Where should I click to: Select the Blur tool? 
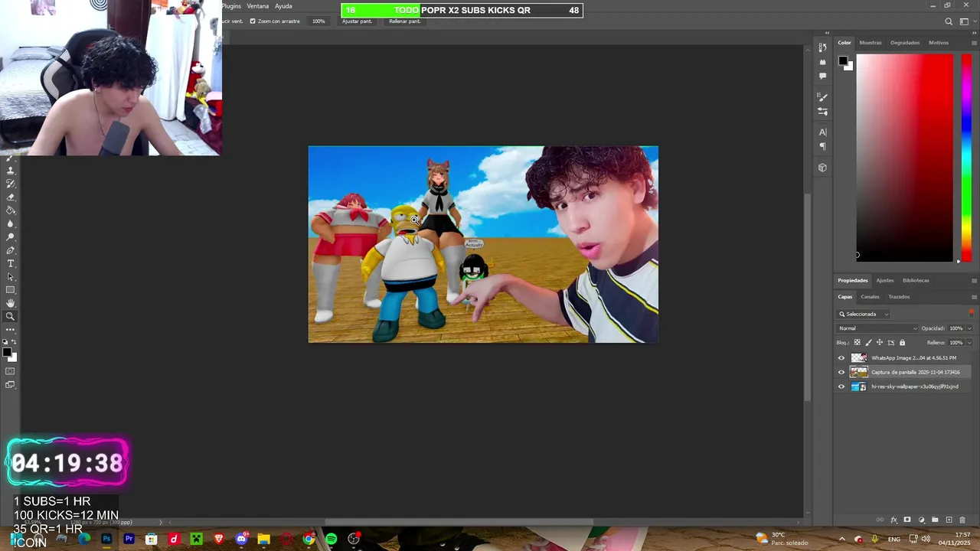(x=11, y=224)
